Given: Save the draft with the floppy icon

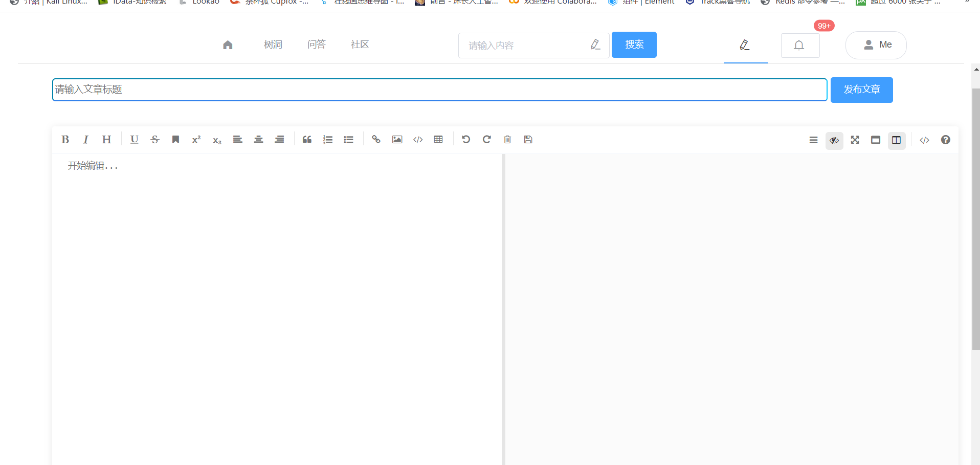Looking at the screenshot, I should click(x=528, y=140).
